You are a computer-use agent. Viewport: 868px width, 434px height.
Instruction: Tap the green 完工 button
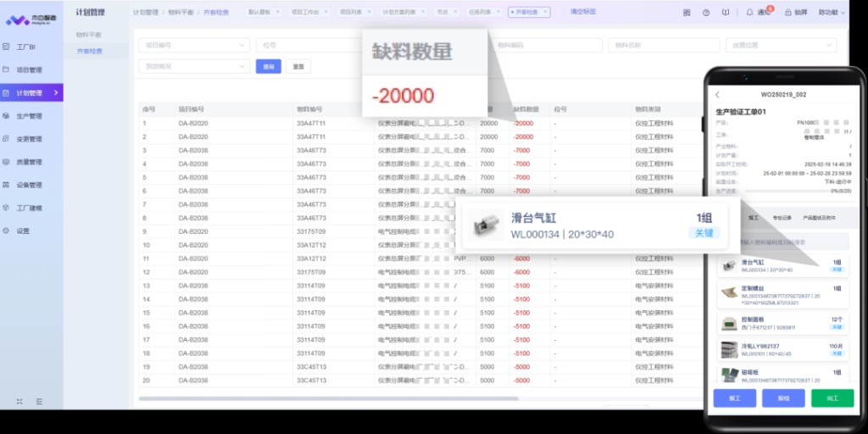pos(832,398)
